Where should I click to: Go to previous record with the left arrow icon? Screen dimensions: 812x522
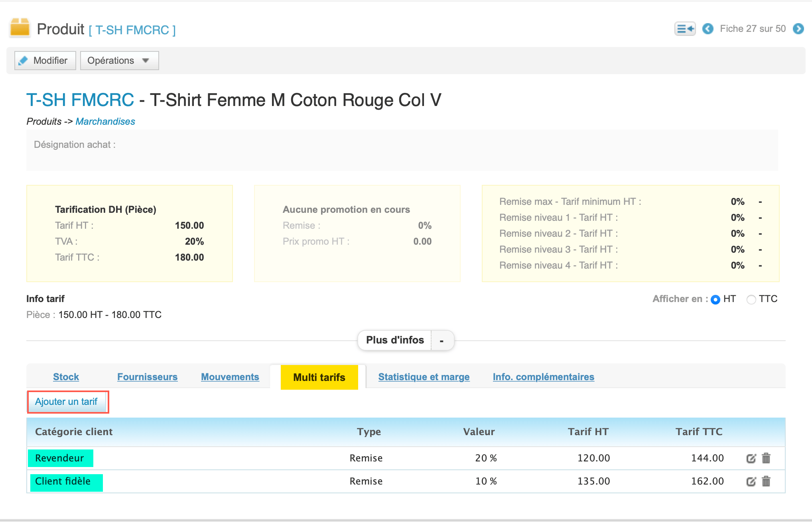point(708,29)
